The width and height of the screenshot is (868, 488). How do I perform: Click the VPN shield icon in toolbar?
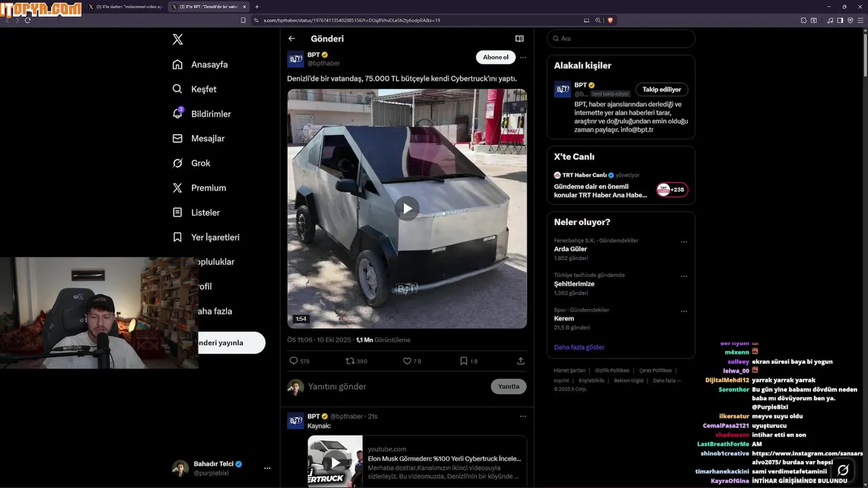850,20
